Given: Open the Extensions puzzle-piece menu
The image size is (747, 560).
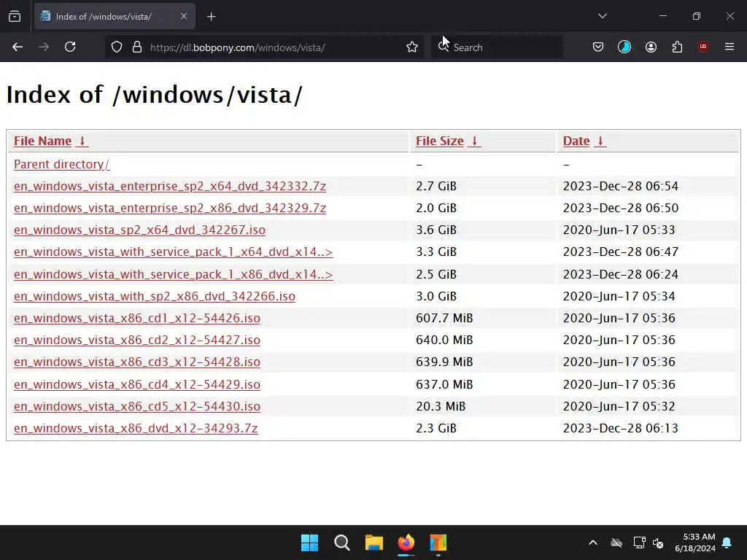Looking at the screenshot, I should coord(677,47).
